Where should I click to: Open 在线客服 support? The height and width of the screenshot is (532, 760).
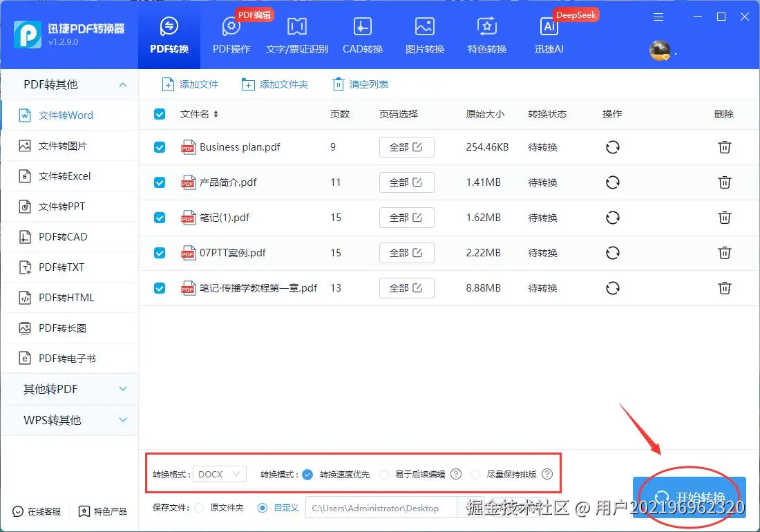click(x=37, y=512)
